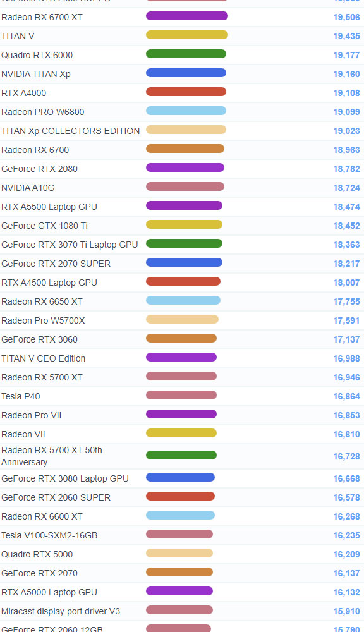Open the TITAN V CEO Edition link

pyautogui.click(x=44, y=358)
